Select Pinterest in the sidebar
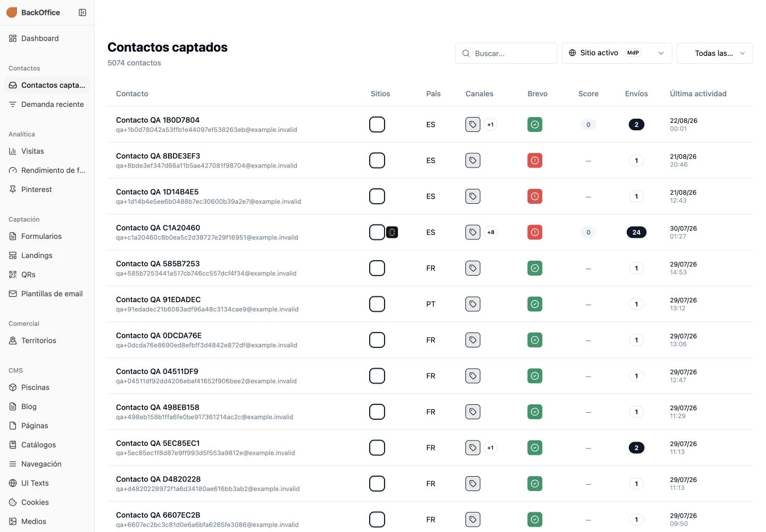 pyautogui.click(x=47, y=189)
